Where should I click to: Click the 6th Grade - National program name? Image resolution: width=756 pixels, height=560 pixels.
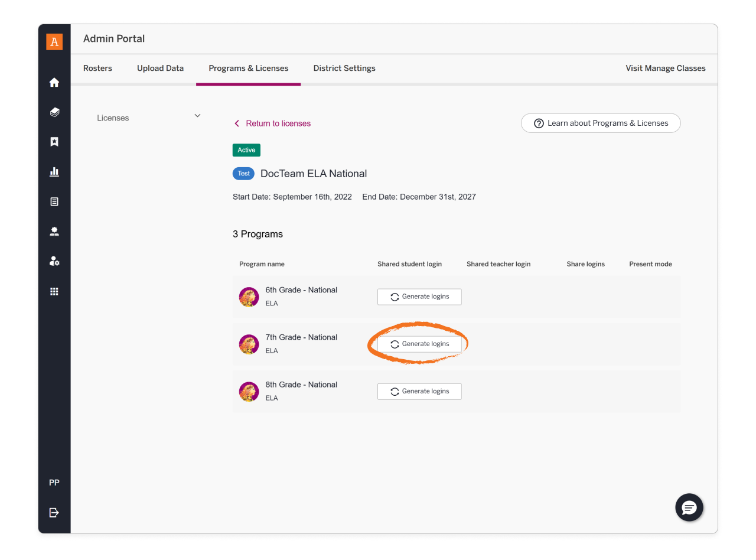click(x=301, y=290)
